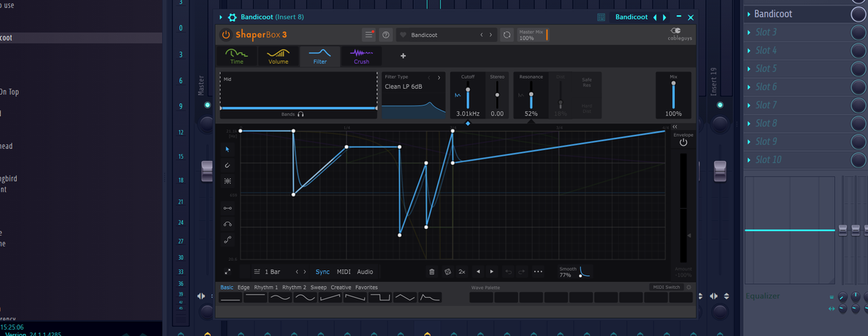Viewport: 868px width, 336px height.
Task: Shift the wave left
Action: click(x=477, y=272)
